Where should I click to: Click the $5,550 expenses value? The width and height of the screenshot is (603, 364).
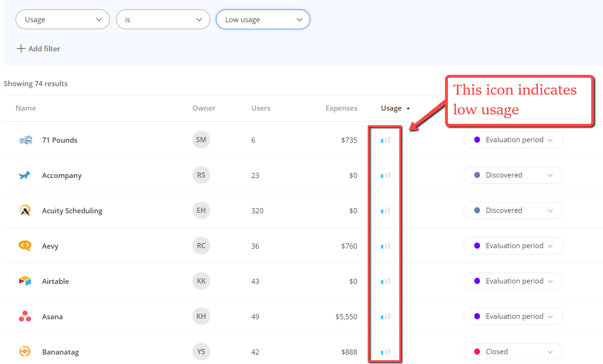coord(347,317)
